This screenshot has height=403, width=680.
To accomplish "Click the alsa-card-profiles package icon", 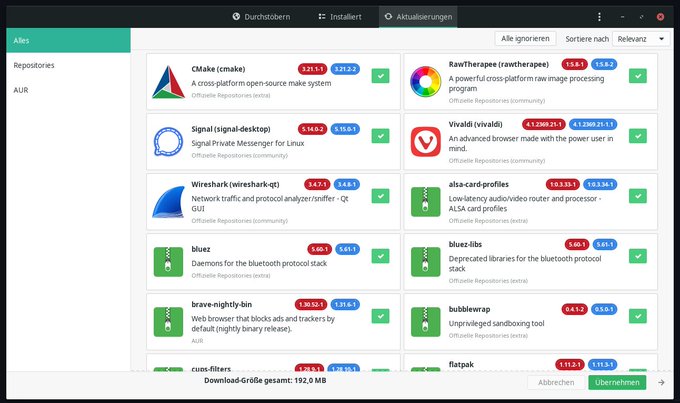I will pyautogui.click(x=425, y=202).
